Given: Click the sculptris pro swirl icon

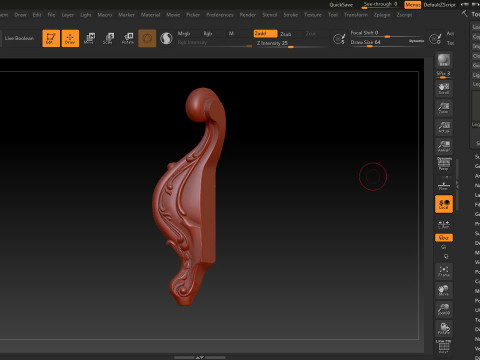Looking at the screenshot, I should (166, 38).
